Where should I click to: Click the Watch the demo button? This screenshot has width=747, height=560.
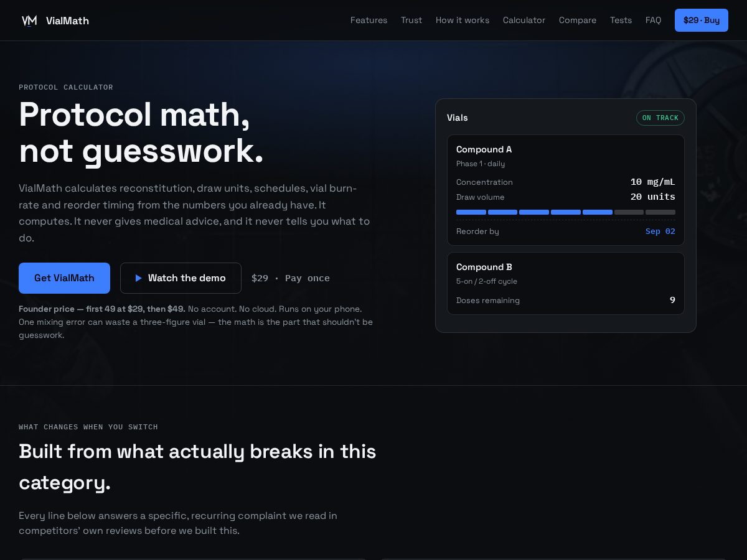[x=181, y=278]
